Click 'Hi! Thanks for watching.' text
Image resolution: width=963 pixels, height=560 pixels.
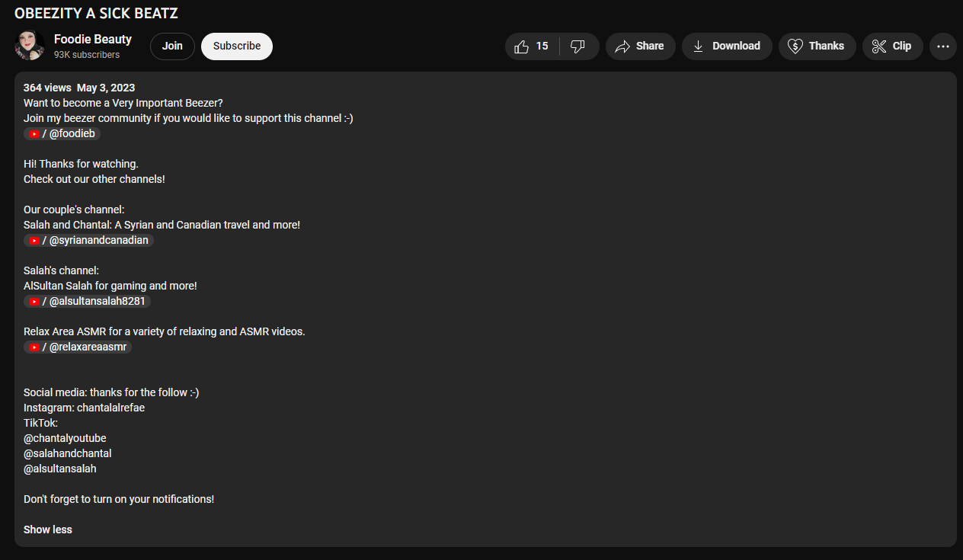(x=81, y=164)
